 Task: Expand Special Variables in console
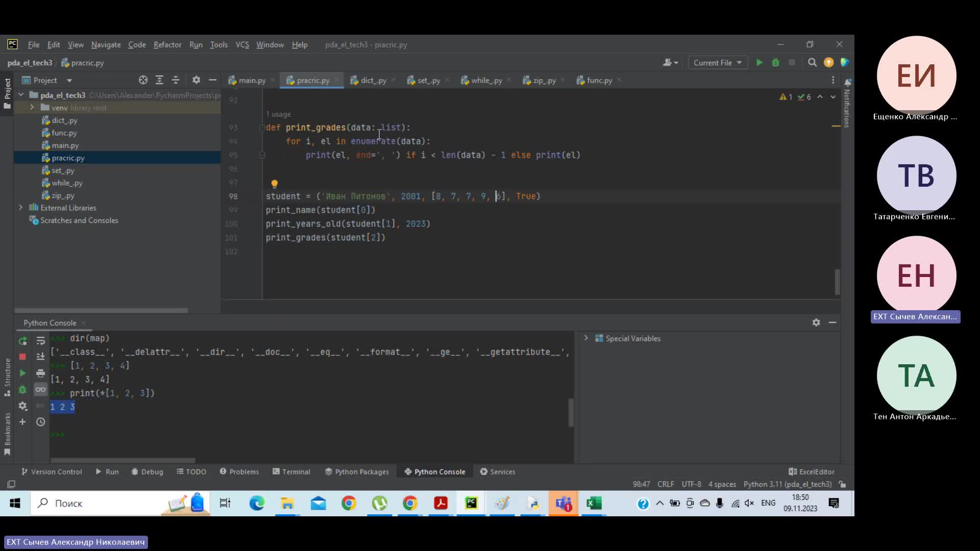pyautogui.click(x=586, y=338)
